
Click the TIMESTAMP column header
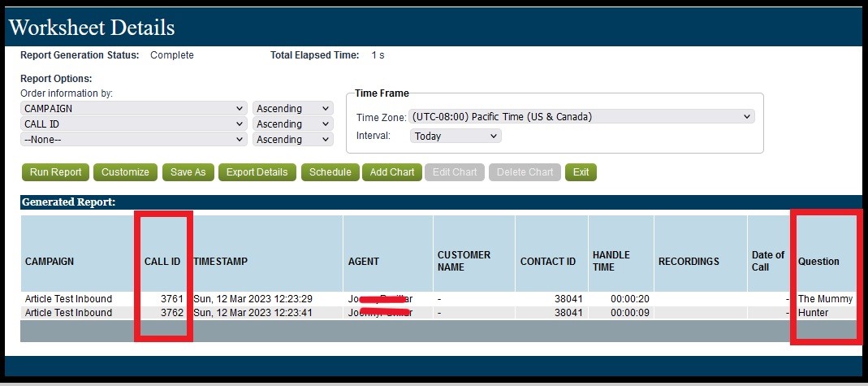220,262
